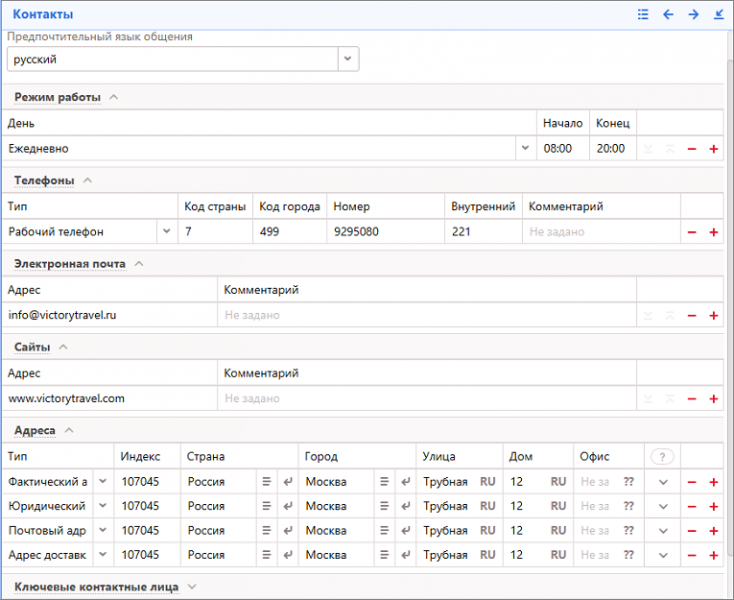Add a new website row with plus

pos(713,399)
